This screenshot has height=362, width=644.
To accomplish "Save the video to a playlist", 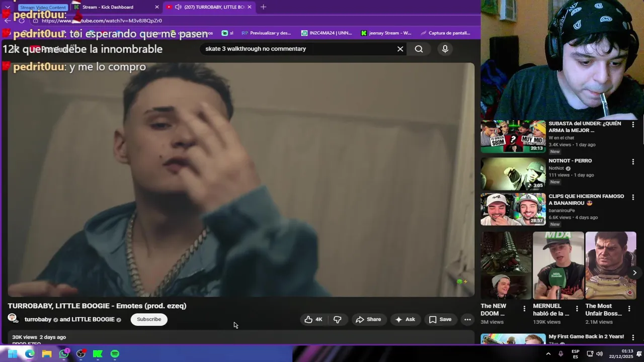I will pos(440,319).
